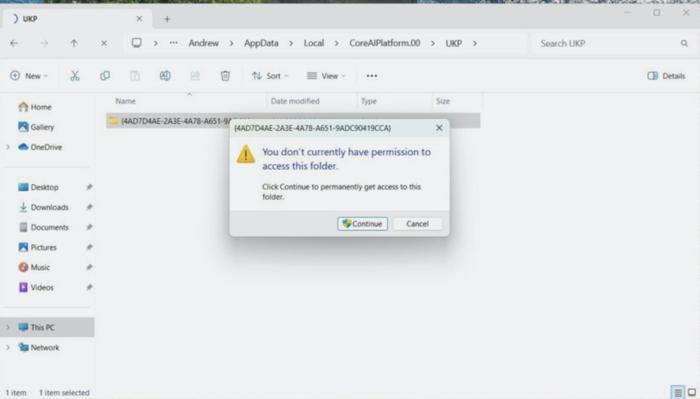Click the Rename icon in toolbar
The width and height of the screenshot is (700, 399).
coord(165,76)
